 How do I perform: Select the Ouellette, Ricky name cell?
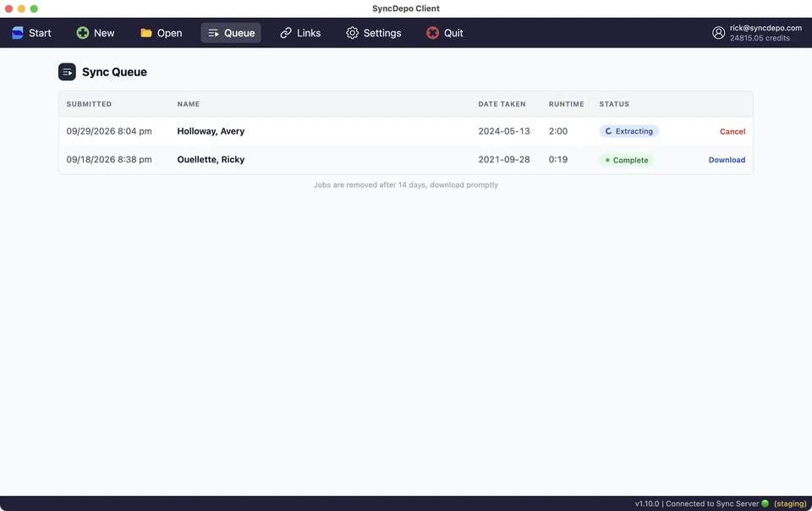coord(211,159)
